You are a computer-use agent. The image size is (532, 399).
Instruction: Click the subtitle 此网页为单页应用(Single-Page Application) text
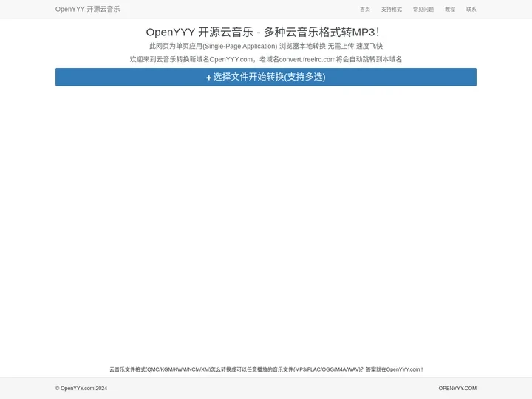pos(213,46)
